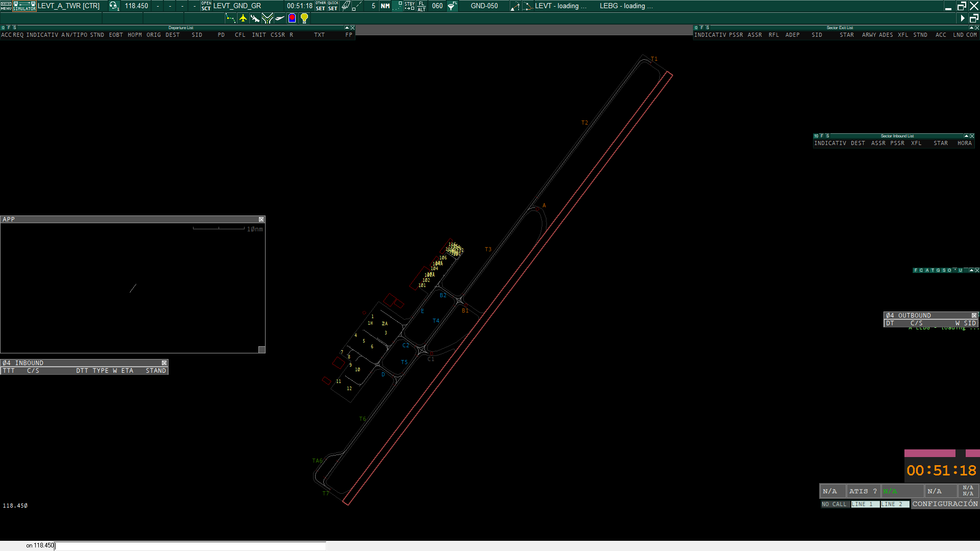The image size is (980, 551).
Task: Click the yellow lightbulb toolbar icon
Action: pos(304,18)
